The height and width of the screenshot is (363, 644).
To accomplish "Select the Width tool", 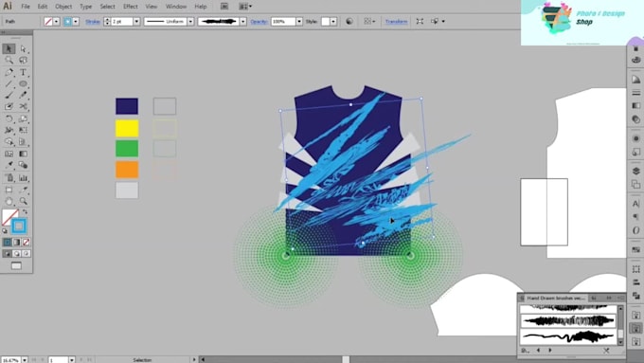I will 9,130.
